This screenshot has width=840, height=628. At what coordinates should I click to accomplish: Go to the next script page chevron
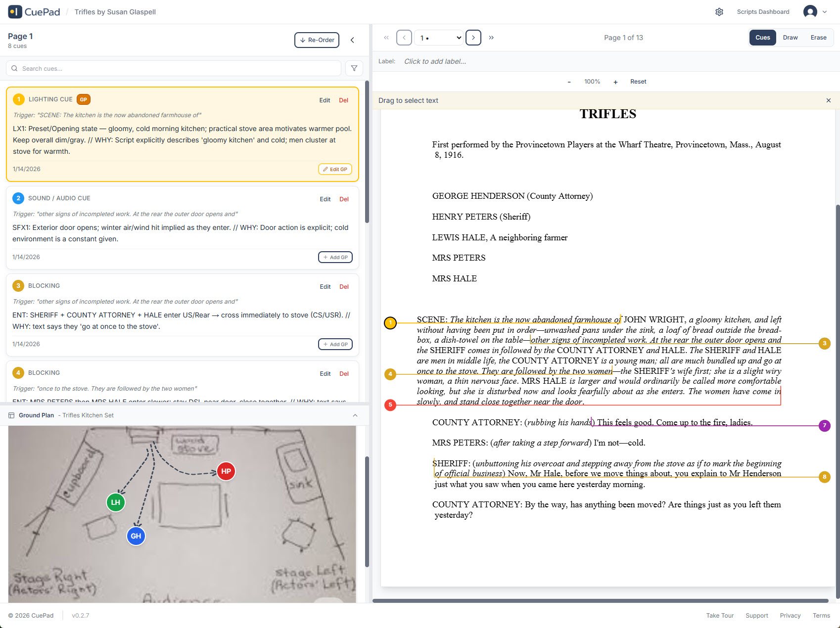(x=473, y=37)
